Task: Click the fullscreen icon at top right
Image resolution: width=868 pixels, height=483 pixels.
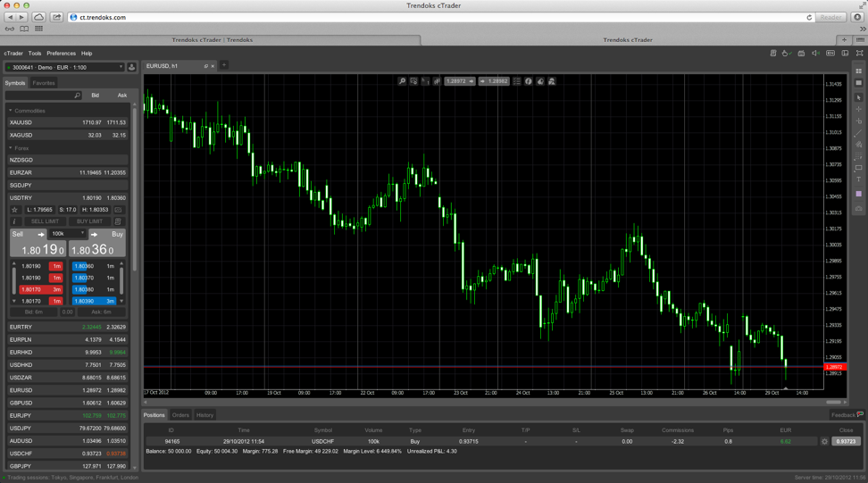Action: pyautogui.click(x=859, y=54)
